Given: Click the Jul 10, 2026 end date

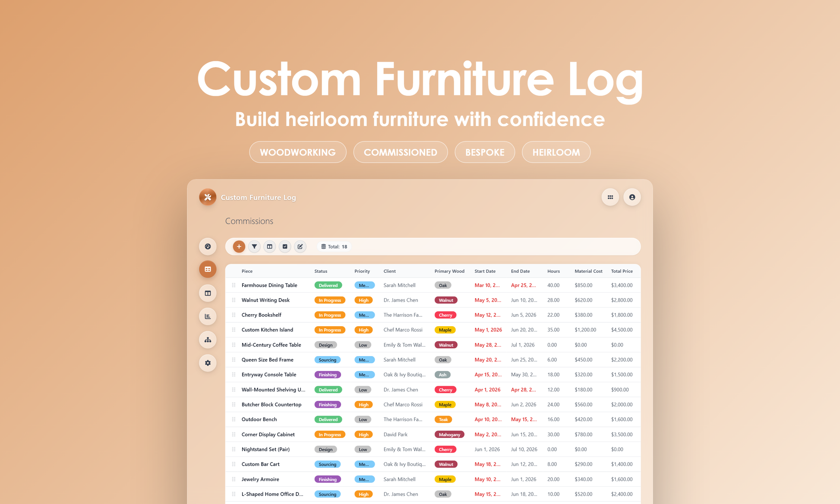Looking at the screenshot, I should coord(524,449).
